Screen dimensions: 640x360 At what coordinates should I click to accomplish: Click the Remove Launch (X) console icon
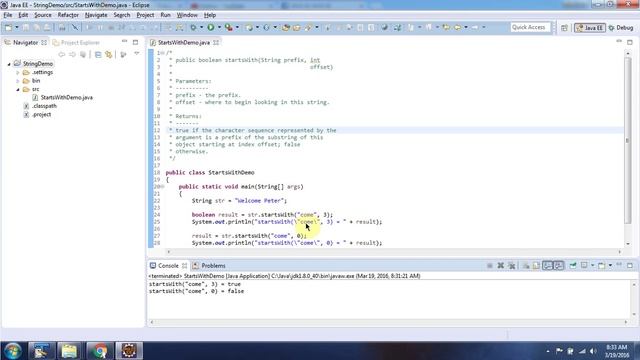tap(500, 266)
